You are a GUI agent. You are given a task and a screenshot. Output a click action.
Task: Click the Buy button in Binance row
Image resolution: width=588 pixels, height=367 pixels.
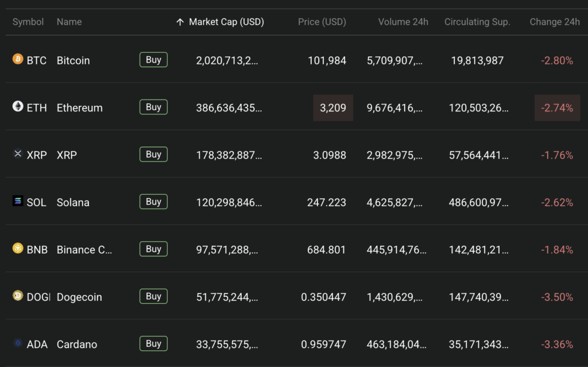click(153, 249)
